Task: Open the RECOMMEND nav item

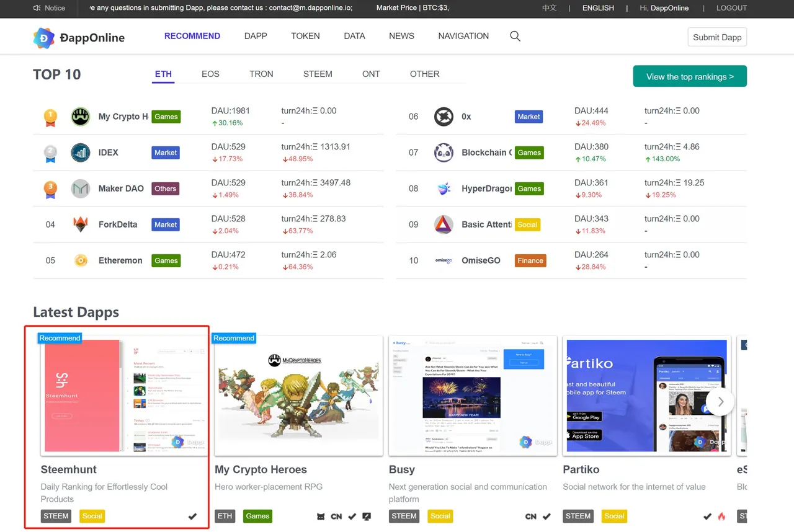Action: point(192,36)
